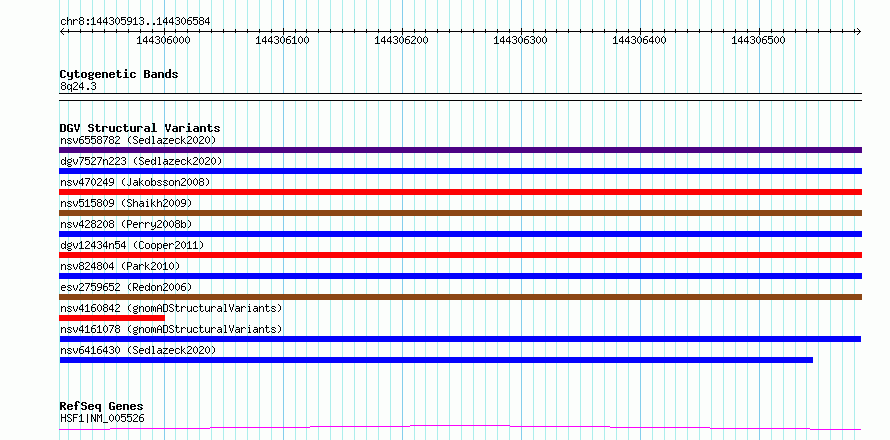The height and width of the screenshot is (440, 890).
Task: Click ruler position 144306100
Action: 283,40
